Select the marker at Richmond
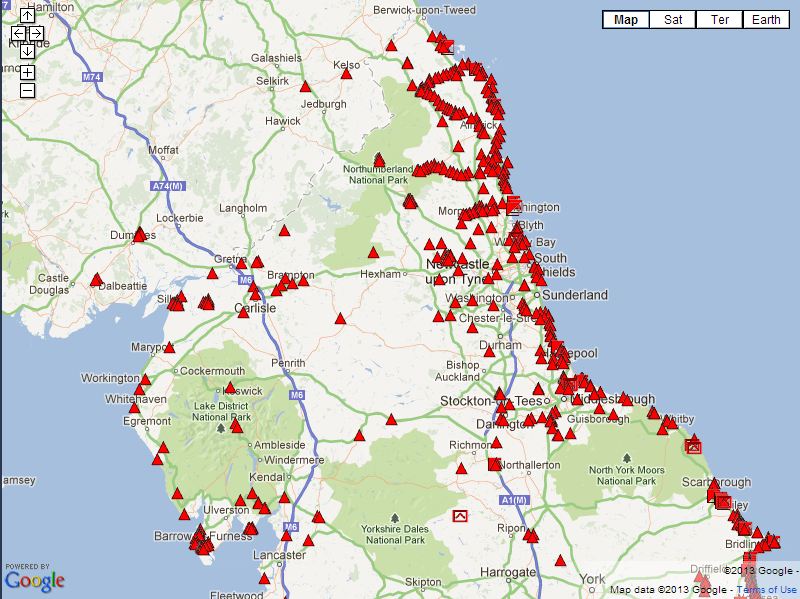Image resolution: width=800 pixels, height=599 pixels. [496, 442]
